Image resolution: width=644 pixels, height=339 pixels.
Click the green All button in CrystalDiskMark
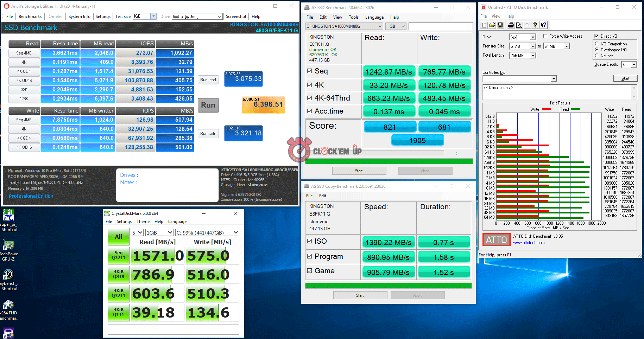pyautogui.click(x=119, y=237)
